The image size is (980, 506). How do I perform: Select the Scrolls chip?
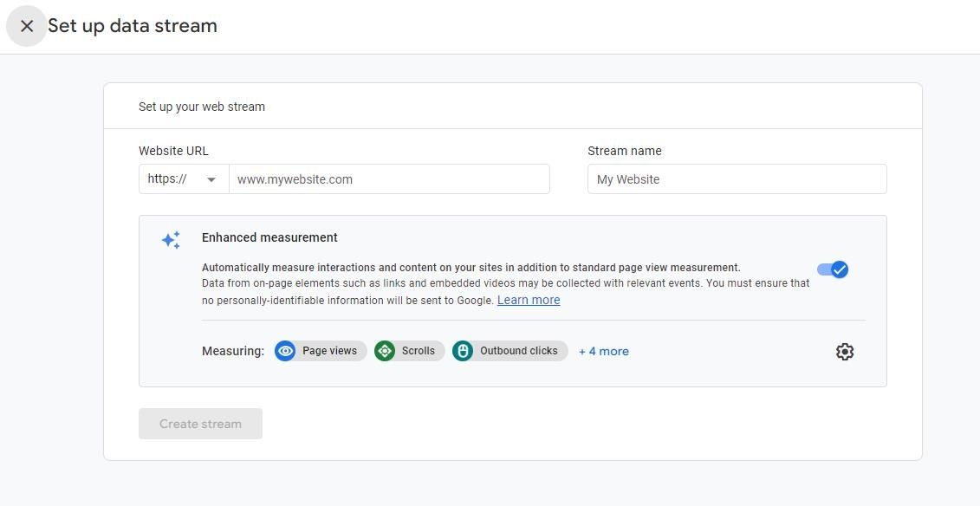408,351
